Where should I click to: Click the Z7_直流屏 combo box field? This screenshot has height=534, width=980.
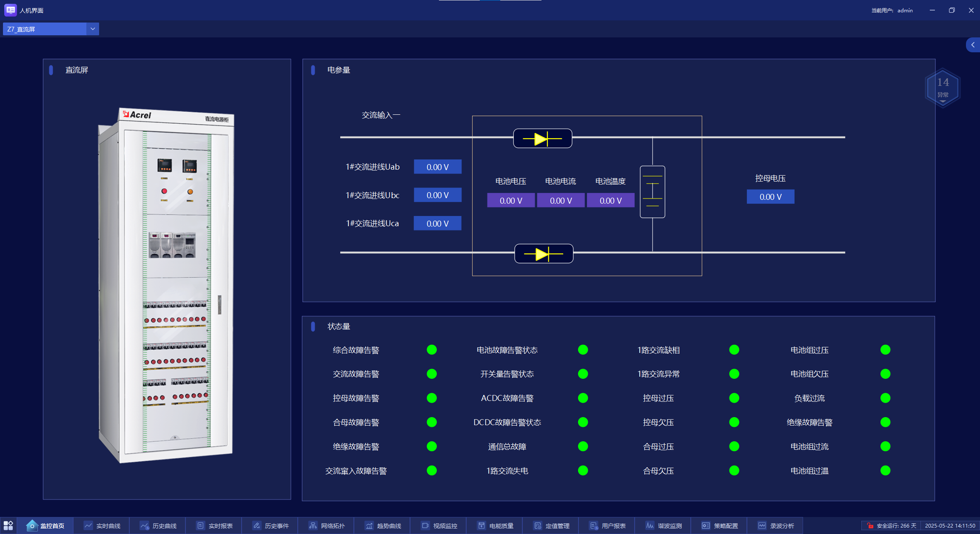[x=45, y=29]
